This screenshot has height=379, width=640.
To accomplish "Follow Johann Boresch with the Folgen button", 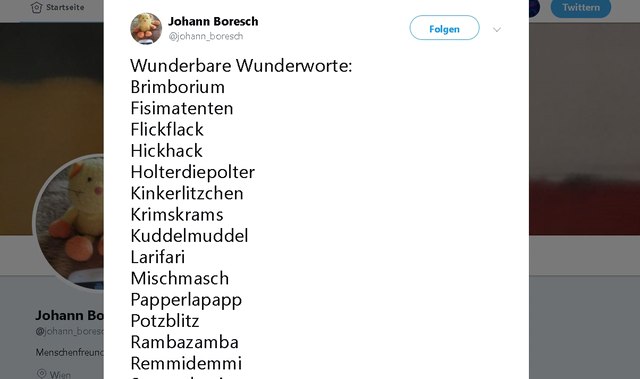I will click(x=444, y=28).
